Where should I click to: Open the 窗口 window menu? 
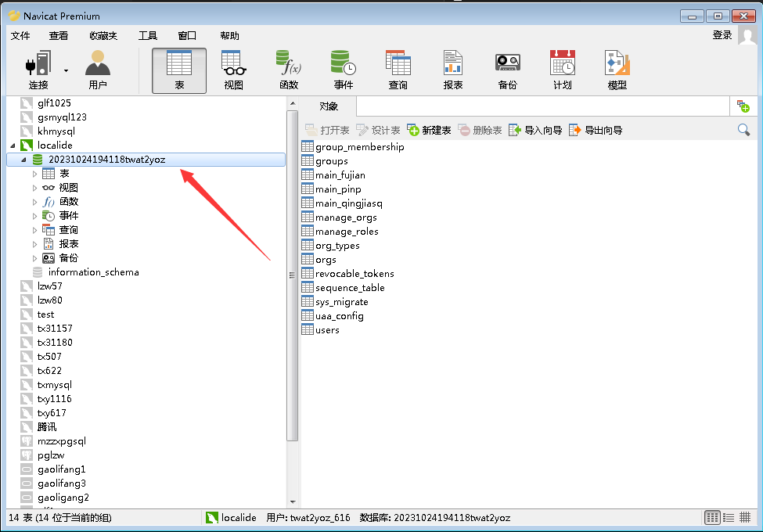click(187, 35)
